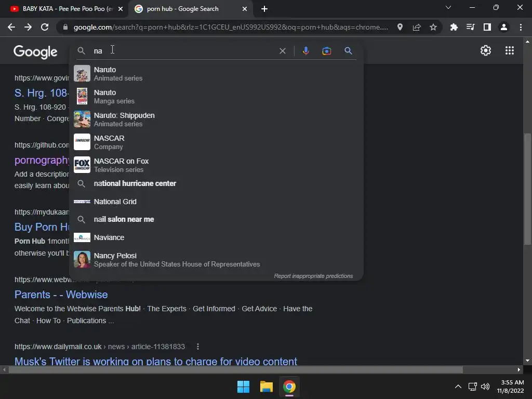
Task: Click the browser back arrow
Action: [11, 27]
